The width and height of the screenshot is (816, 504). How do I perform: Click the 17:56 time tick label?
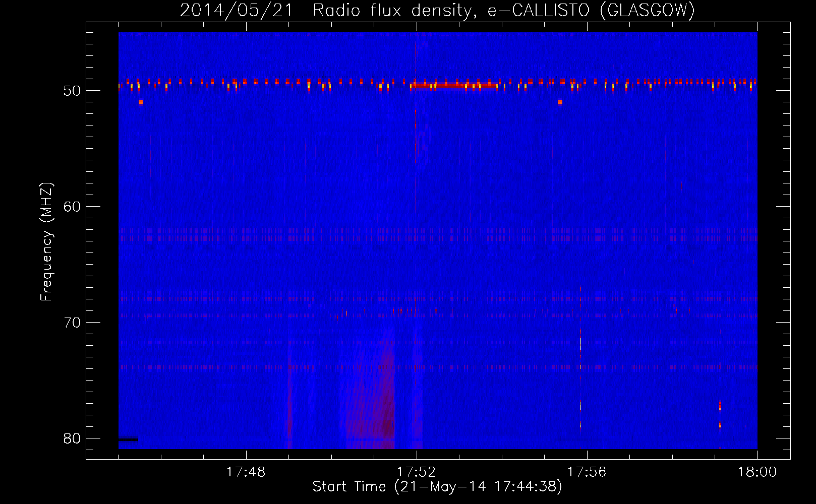point(587,472)
